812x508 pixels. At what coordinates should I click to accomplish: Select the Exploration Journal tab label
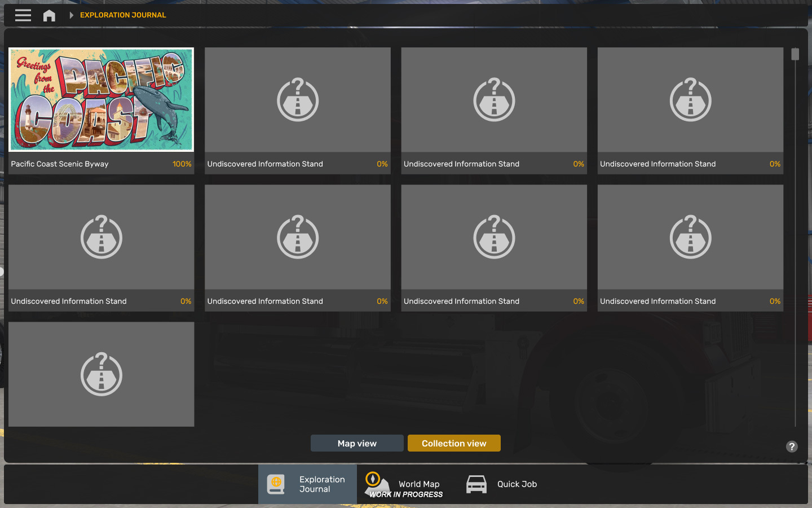(x=322, y=484)
